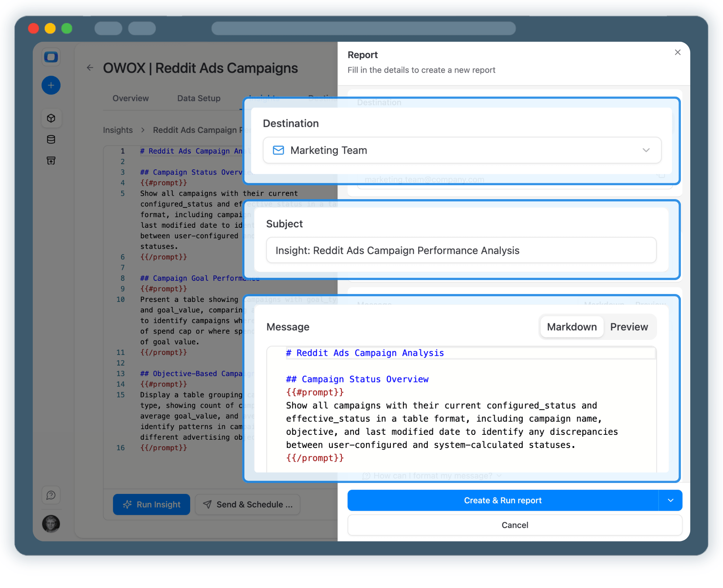Close the Report panel with the X

coord(677,52)
